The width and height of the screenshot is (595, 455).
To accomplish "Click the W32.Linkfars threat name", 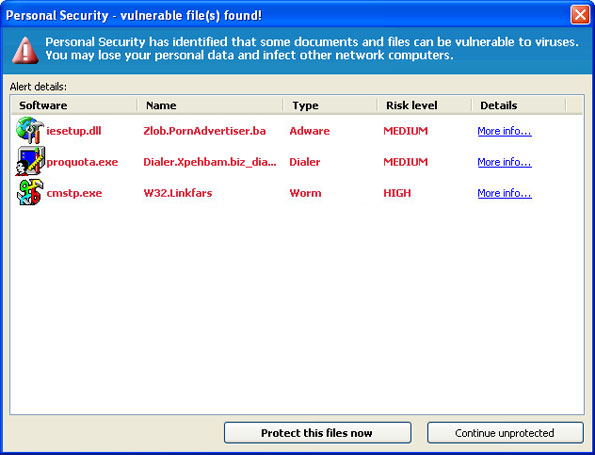I will pos(178,193).
